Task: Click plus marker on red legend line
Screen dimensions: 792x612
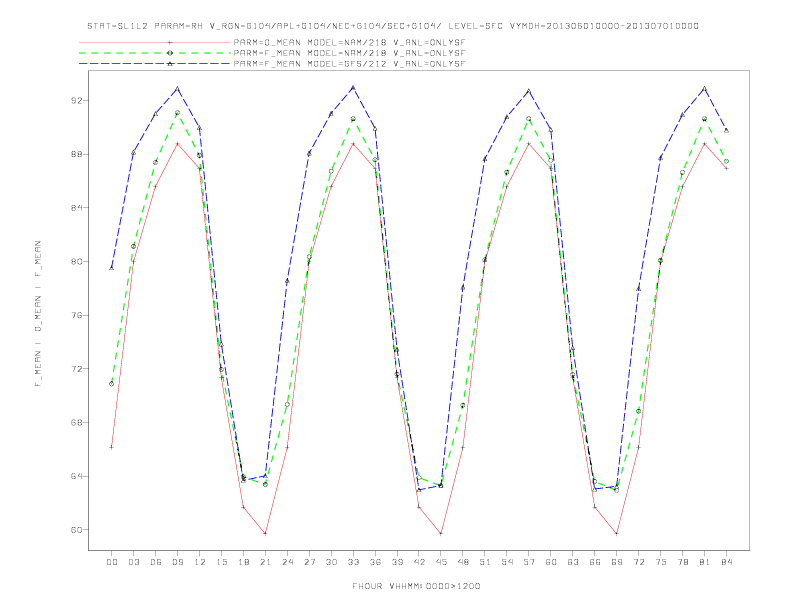Action: pyautogui.click(x=170, y=42)
